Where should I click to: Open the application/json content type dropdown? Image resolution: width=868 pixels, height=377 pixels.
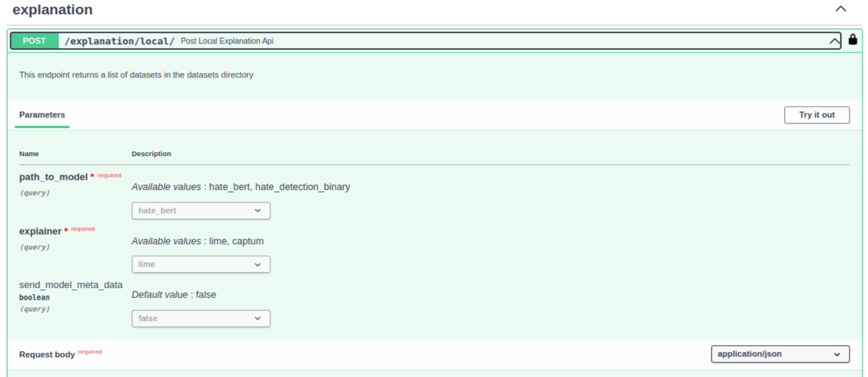(x=780, y=354)
